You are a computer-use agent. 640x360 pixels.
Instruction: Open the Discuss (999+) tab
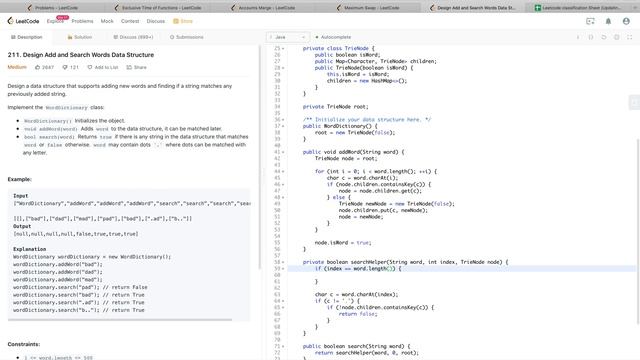133,37
